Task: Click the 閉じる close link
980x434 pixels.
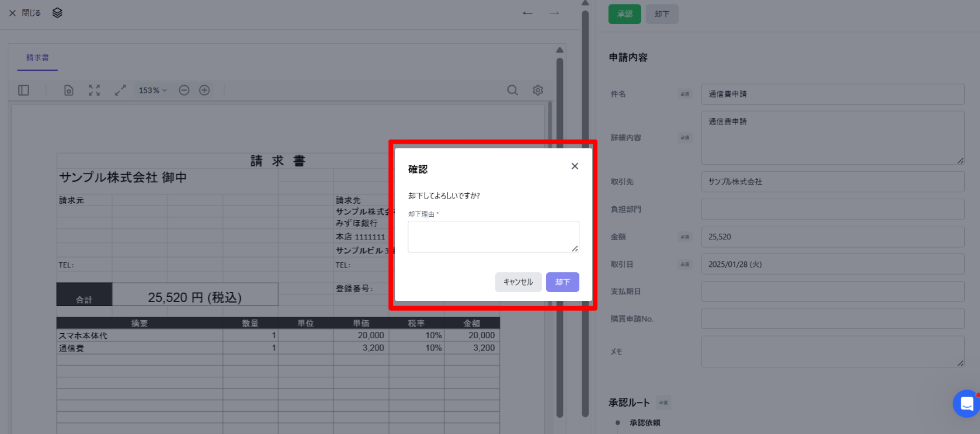Action: coord(25,13)
